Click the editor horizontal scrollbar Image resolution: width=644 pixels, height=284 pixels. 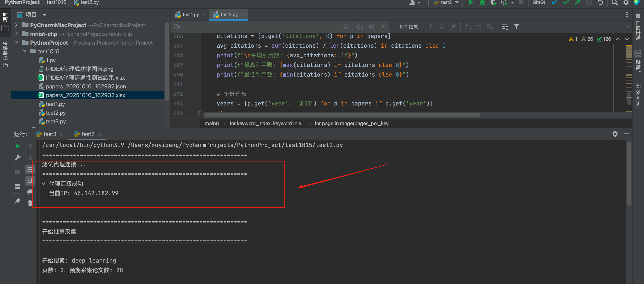(x=343, y=115)
